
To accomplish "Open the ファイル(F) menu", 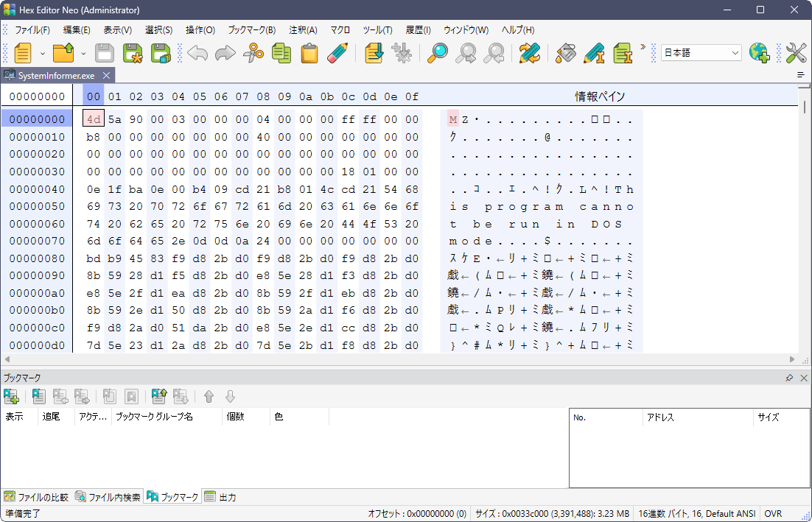I will click(x=32, y=30).
